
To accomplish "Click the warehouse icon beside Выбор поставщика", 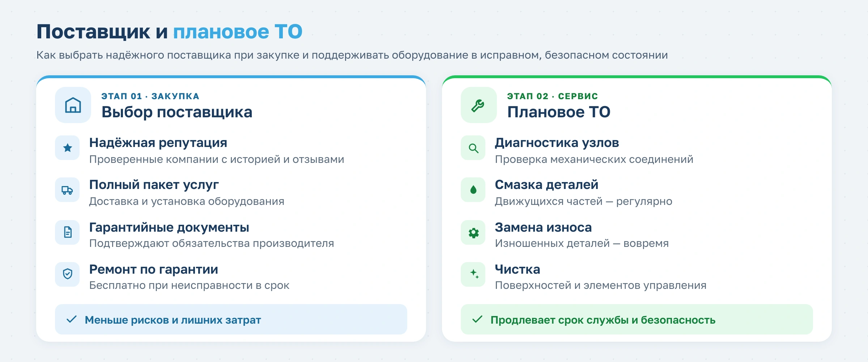I will [x=73, y=105].
